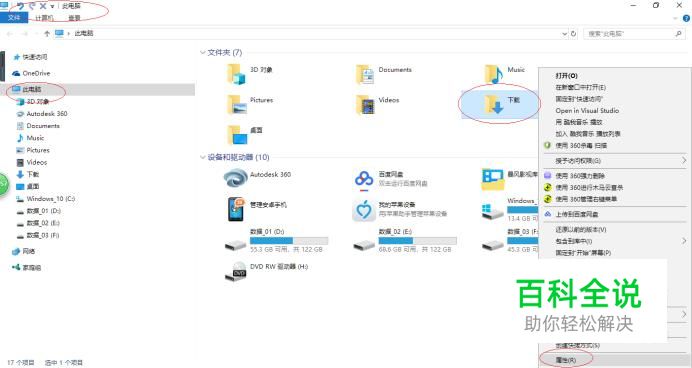
Task: Collapse the 文件夹 (7) group
Action: (x=203, y=53)
